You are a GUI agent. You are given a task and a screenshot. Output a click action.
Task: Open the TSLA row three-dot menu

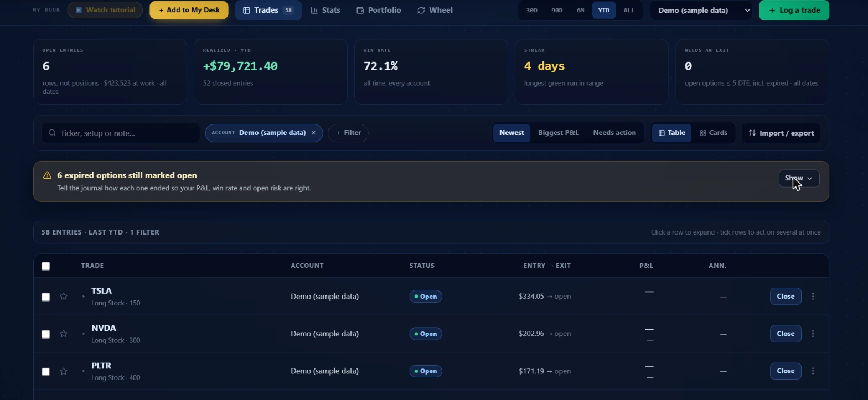813,297
